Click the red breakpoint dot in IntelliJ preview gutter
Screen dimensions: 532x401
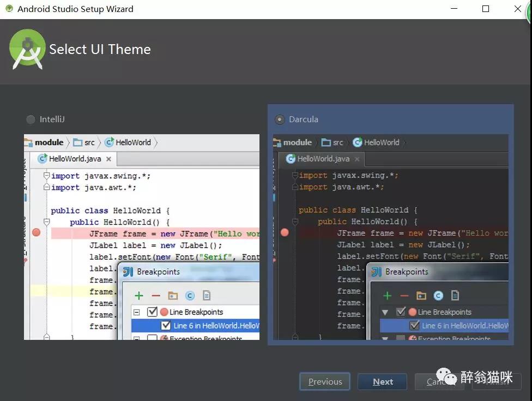37,232
